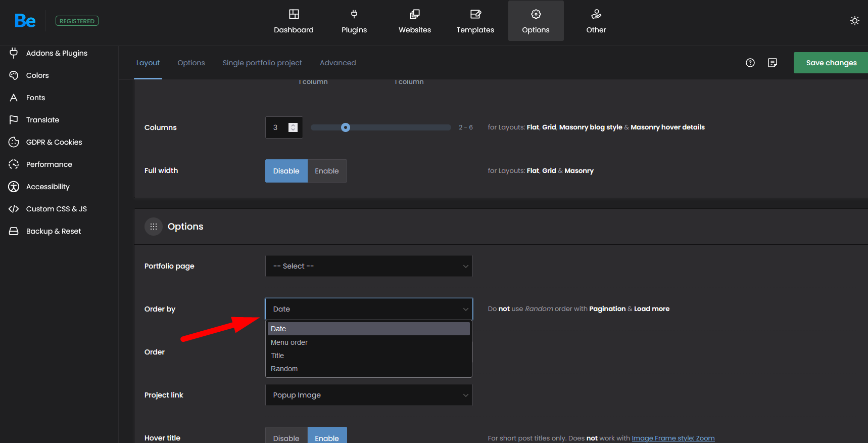Open the Project link dropdown
This screenshot has height=443, width=868.
tap(369, 395)
